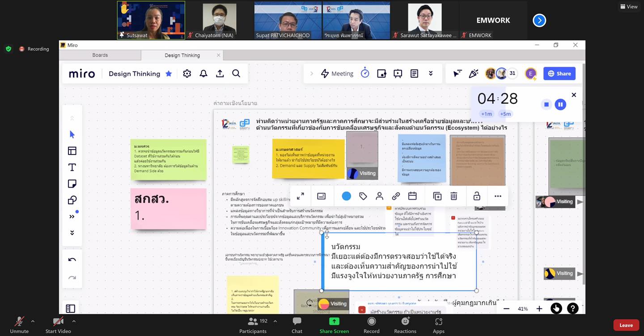Viewport: 644px width, 336px height.
Task: Open the voting tool icon
Action: [x=381, y=74]
